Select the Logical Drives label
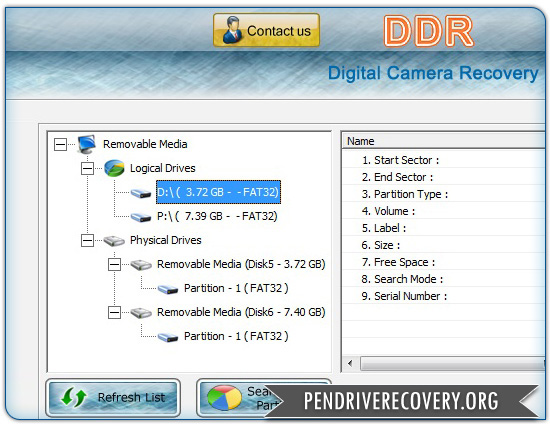 (163, 168)
